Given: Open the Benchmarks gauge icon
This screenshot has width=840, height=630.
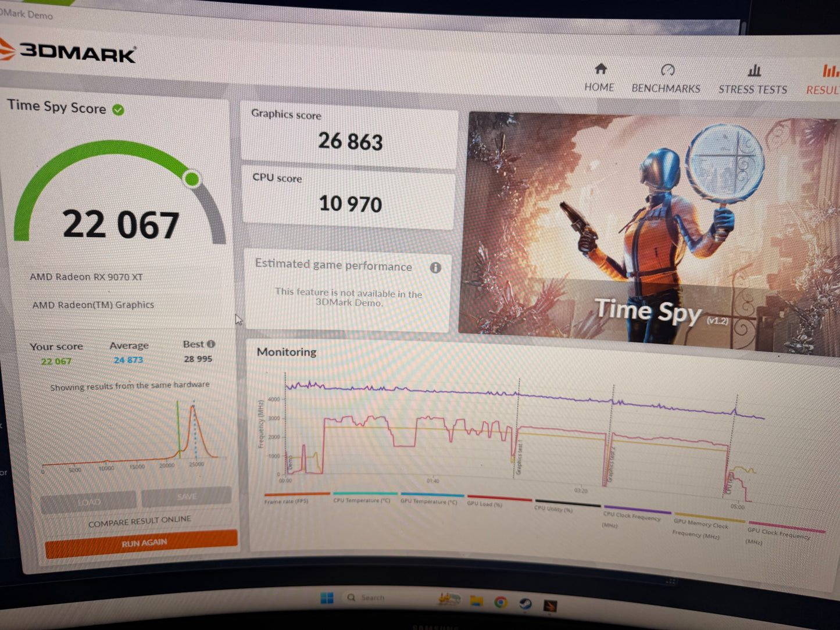Looking at the screenshot, I should tap(667, 70).
